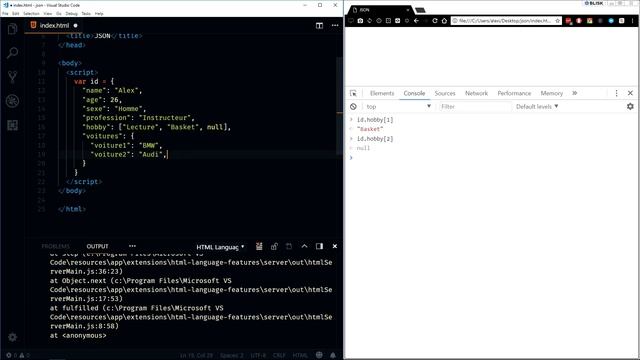Open the View menu in VS Code
640x360 pixels.
point(48,13)
